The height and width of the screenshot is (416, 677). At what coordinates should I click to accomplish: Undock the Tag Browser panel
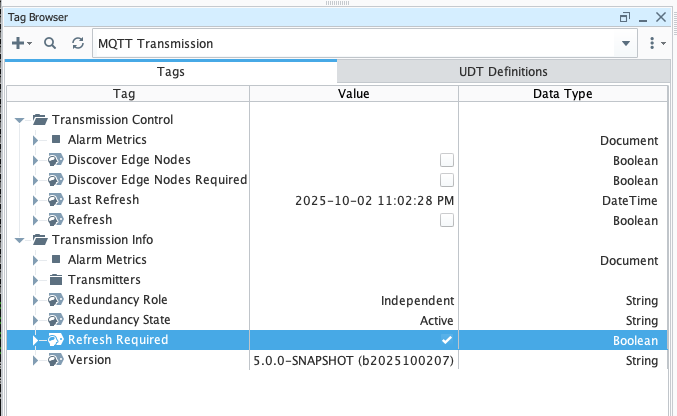pos(625,17)
